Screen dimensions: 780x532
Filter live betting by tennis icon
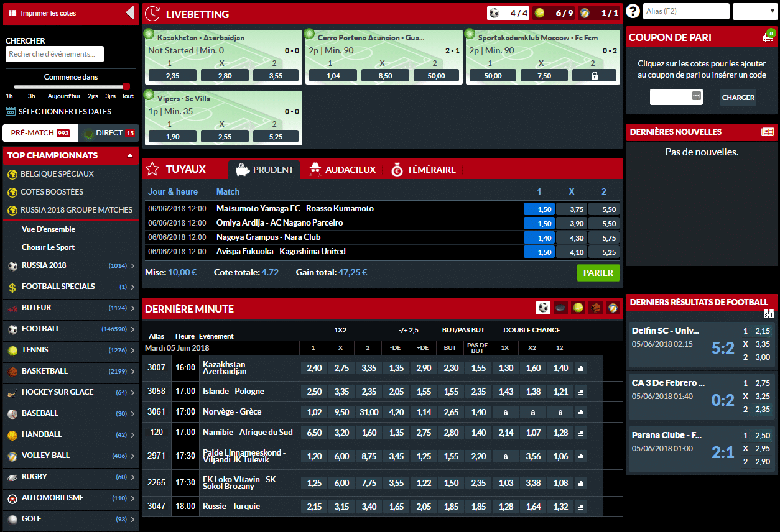point(539,13)
